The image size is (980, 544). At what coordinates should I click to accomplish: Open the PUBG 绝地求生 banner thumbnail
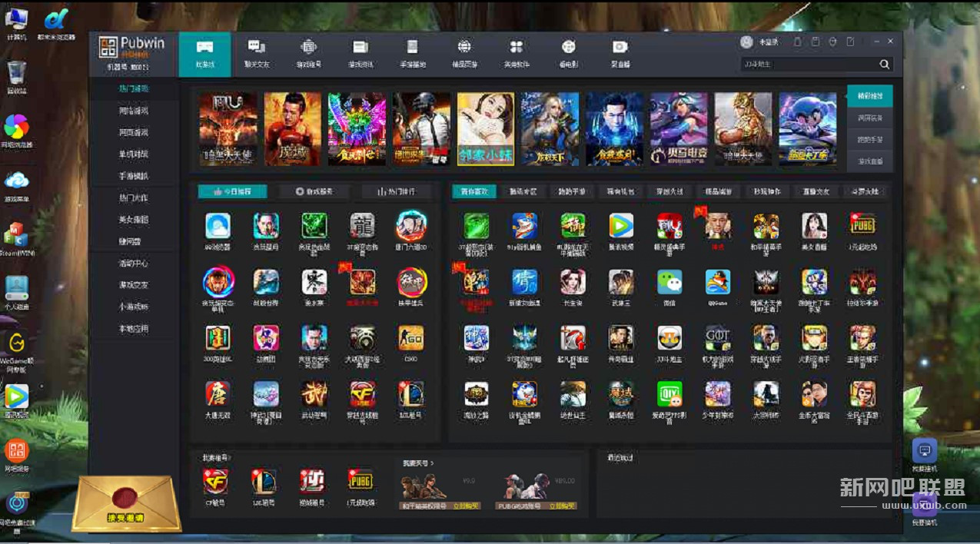click(421, 129)
